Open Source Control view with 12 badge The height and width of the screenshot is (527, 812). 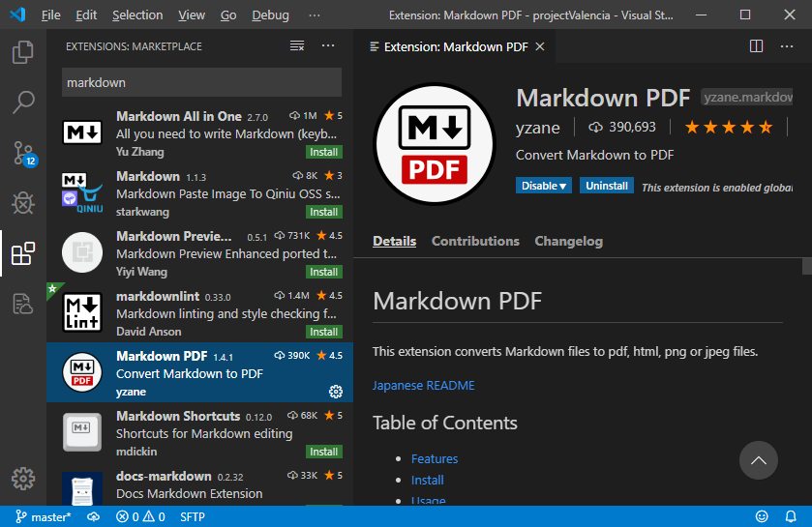(x=23, y=154)
